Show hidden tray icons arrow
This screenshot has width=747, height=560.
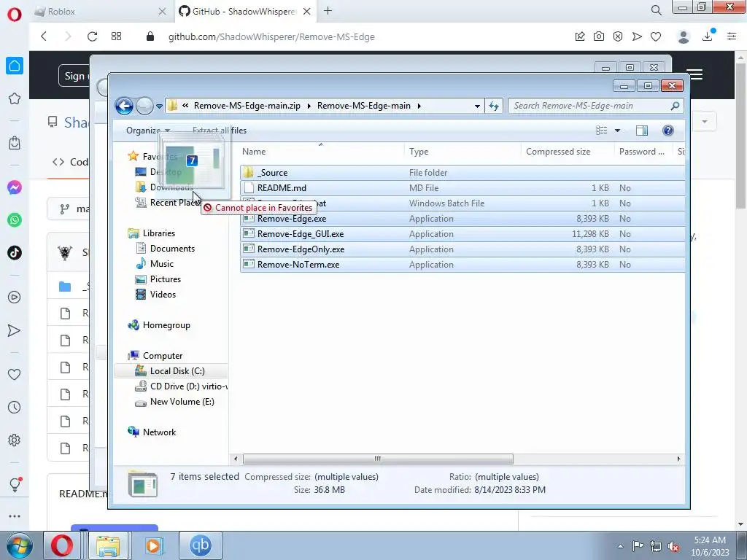[620, 546]
